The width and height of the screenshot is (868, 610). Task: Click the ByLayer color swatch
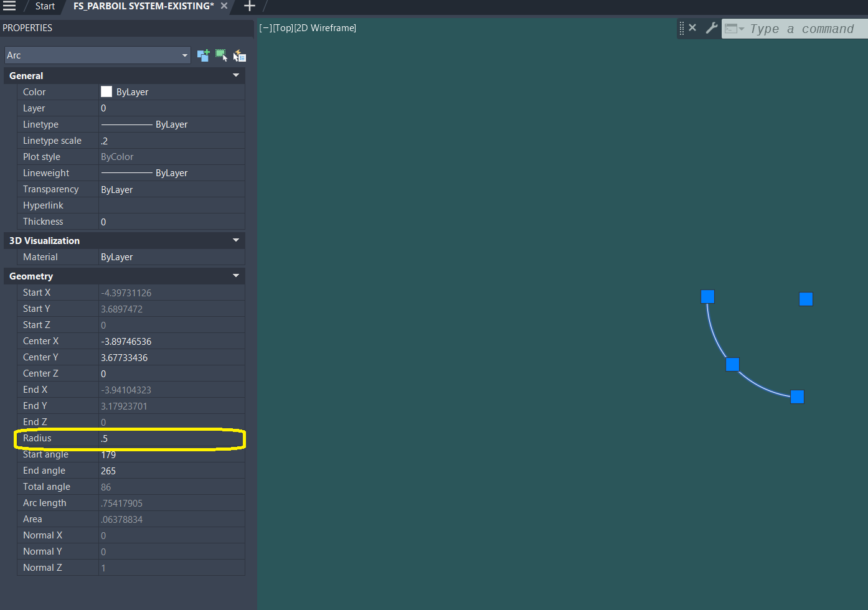[x=106, y=91]
